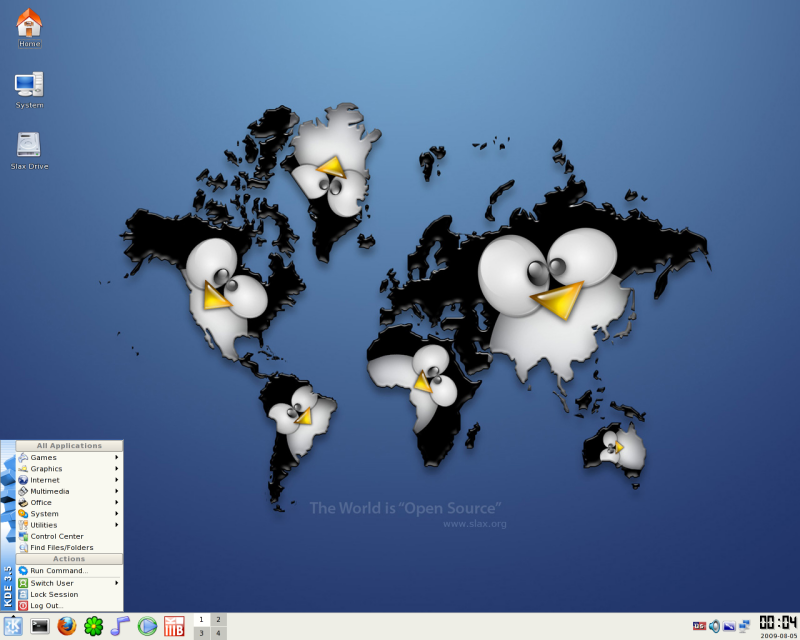Select the Slax Drive desktop icon
This screenshot has width=800, height=640.
coord(29,151)
